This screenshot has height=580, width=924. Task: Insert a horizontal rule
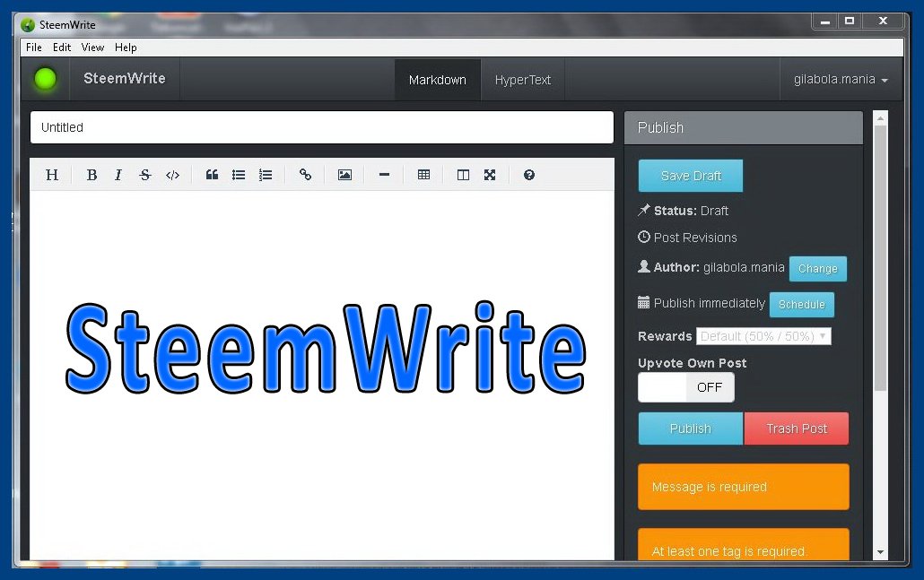pyautogui.click(x=384, y=175)
